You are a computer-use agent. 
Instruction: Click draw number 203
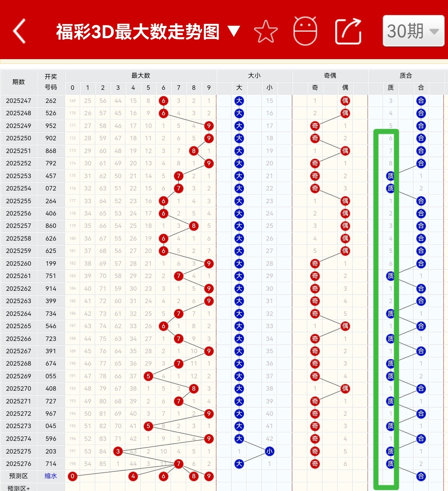pyautogui.click(x=51, y=451)
